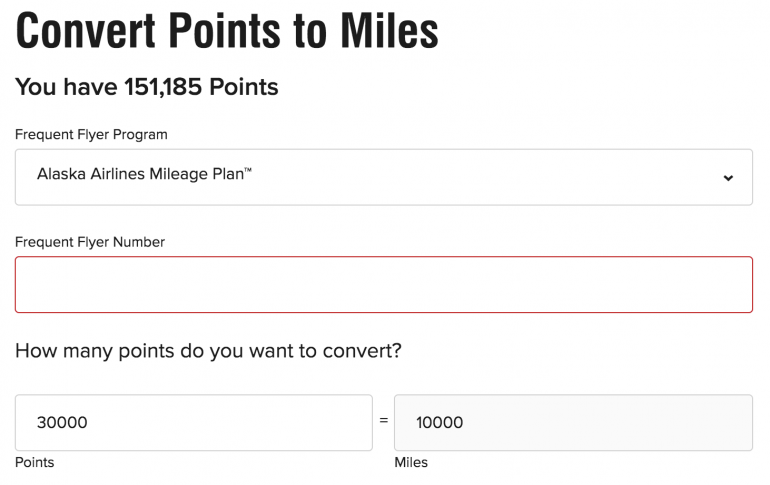Click the 151,185 points balance number
Image resolution: width=770 pixels, height=485 pixels.
pyautogui.click(x=164, y=88)
